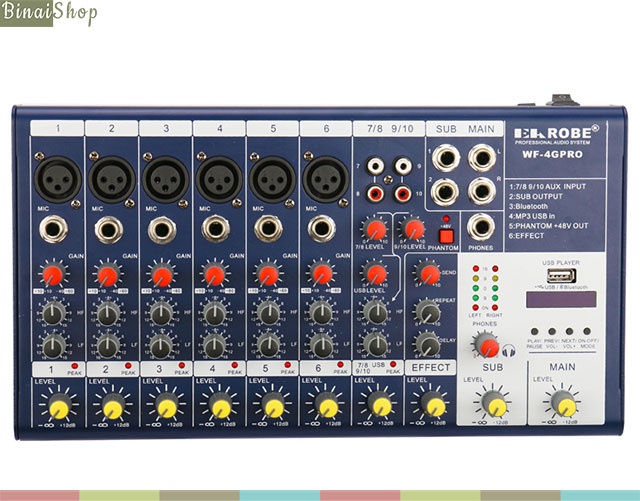
Task: Click the MAIN yellow LEVEL knob
Action: 564,404
